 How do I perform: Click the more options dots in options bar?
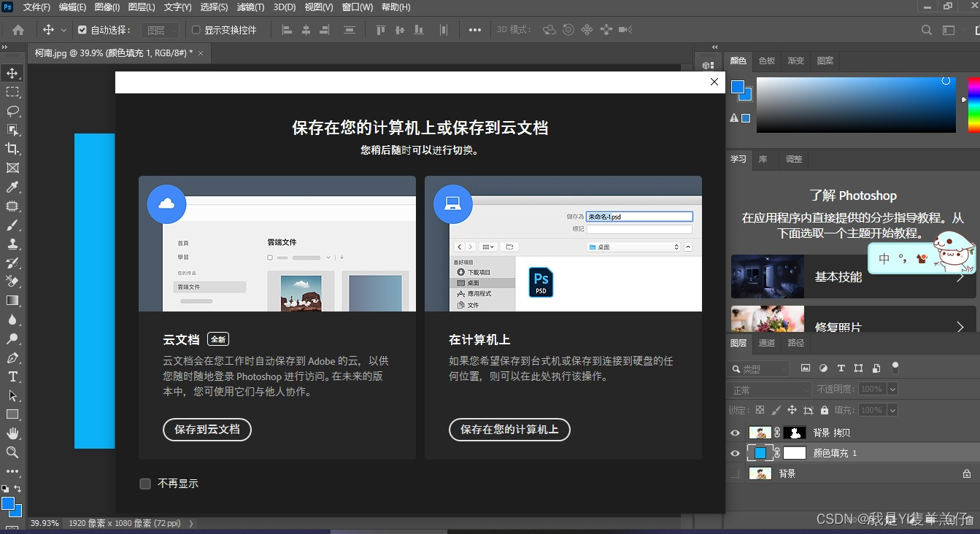point(475,30)
